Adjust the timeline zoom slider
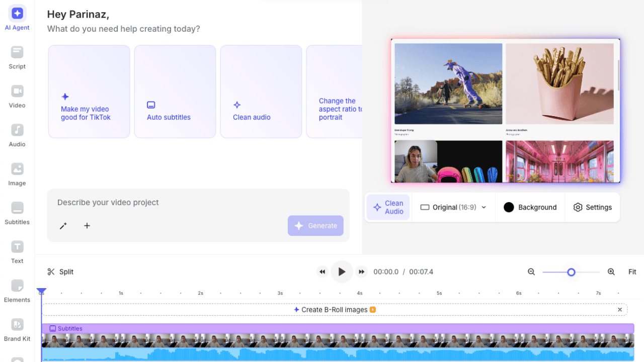This screenshot has height=362, width=644. [x=571, y=271]
